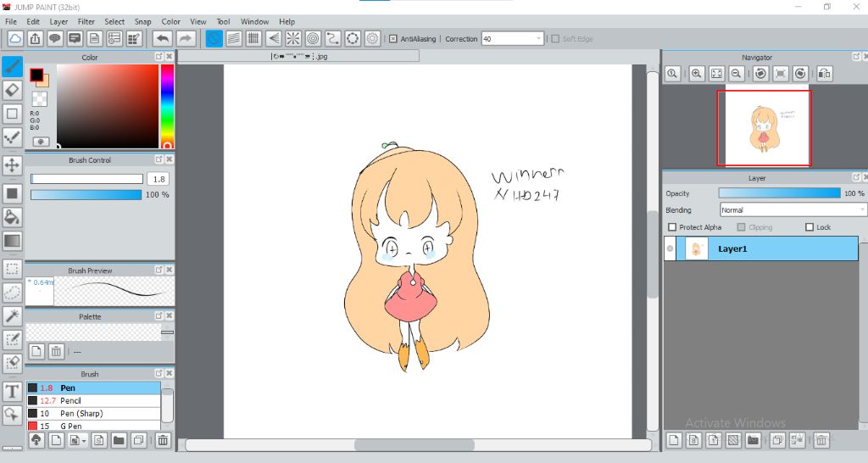
Task: Click the foreground black color swatch
Action: click(36, 75)
